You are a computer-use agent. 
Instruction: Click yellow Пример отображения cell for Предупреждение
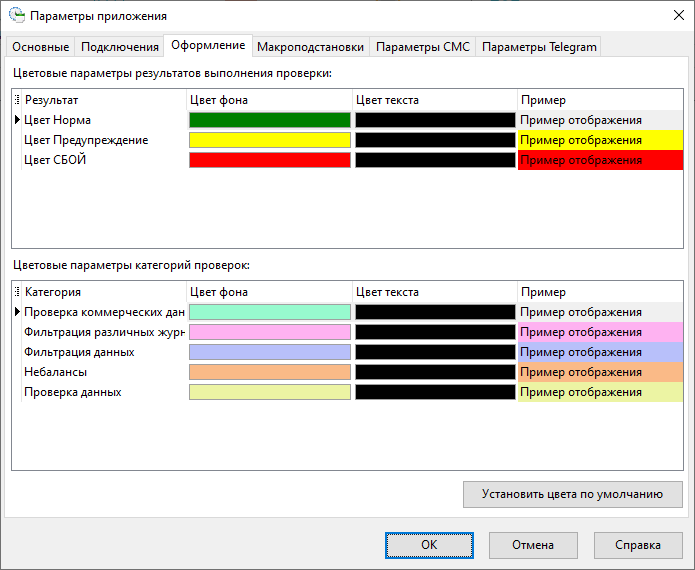coord(600,140)
